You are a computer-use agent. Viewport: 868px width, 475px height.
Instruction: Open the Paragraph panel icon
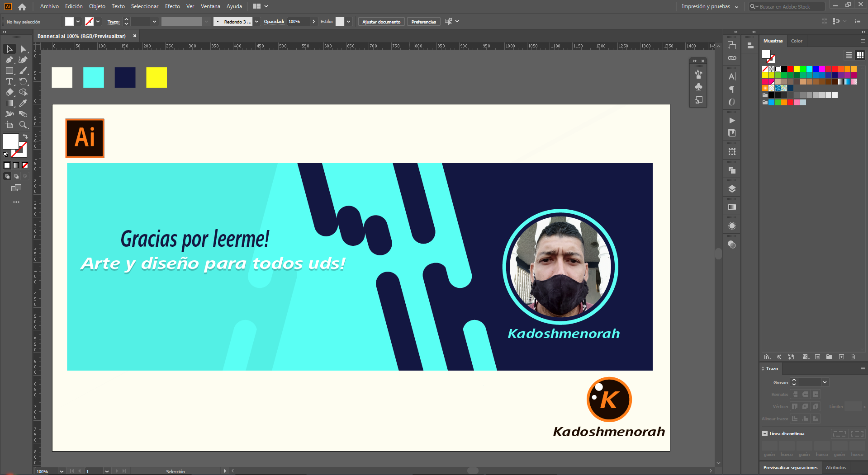coord(732,89)
